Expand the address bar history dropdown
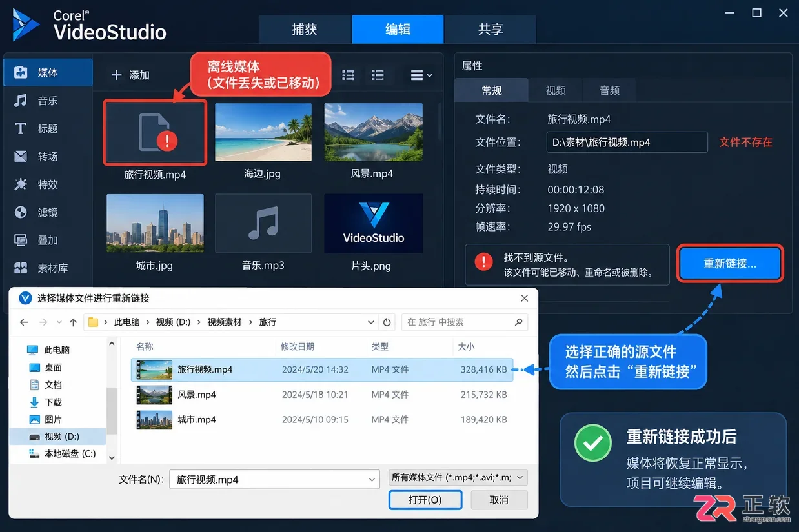 [371, 322]
